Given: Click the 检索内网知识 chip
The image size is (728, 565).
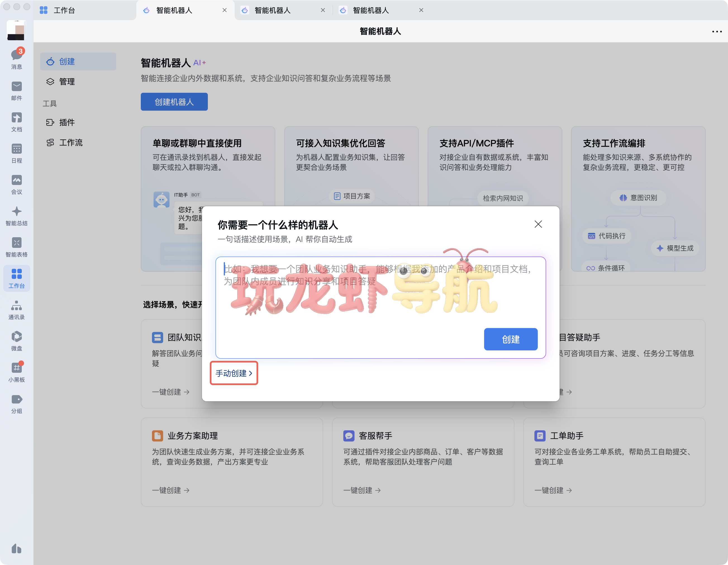Looking at the screenshot, I should click(x=503, y=198).
